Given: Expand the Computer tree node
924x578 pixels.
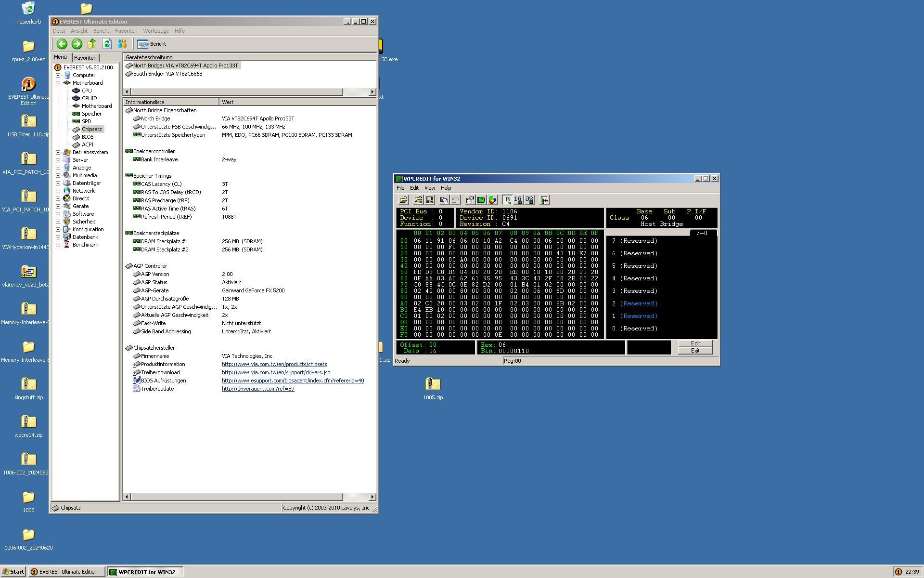Looking at the screenshot, I should click(x=58, y=75).
